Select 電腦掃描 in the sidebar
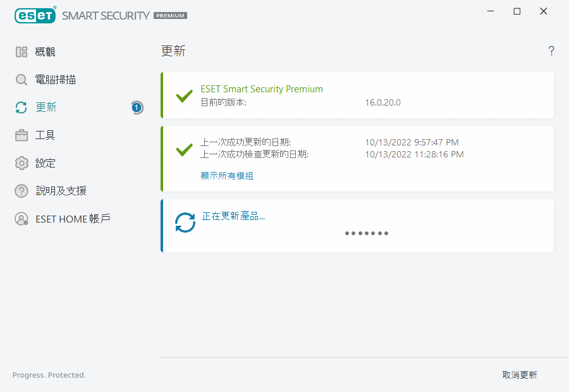 point(56,80)
